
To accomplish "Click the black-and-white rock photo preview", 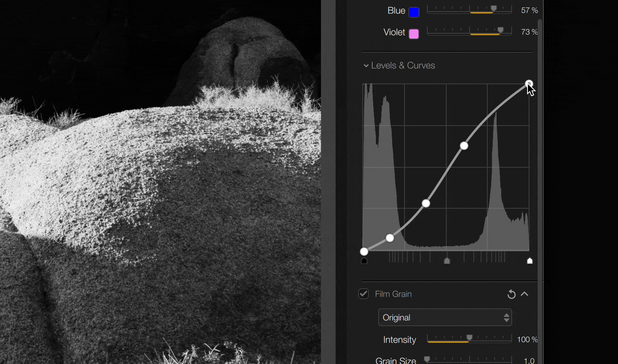I will click(x=160, y=182).
